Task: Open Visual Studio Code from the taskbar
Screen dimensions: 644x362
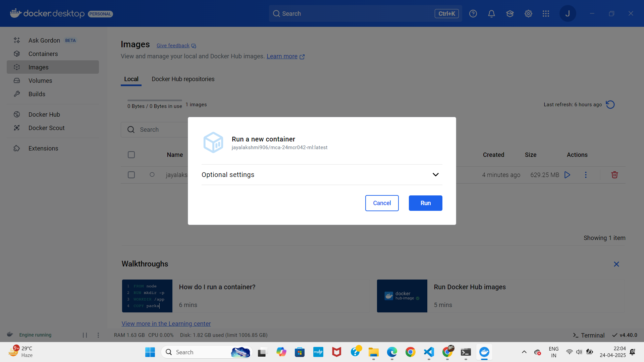Action: tap(429, 352)
